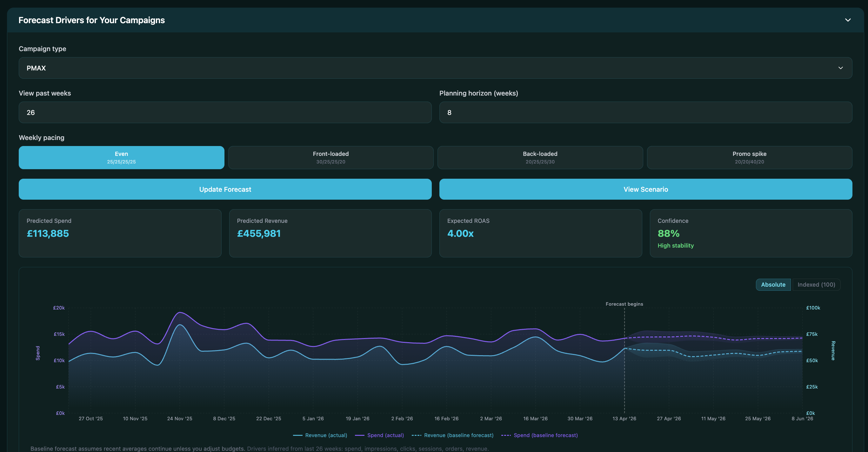This screenshot has height=452, width=868.
Task: Open the Campaign type dropdown
Action: (435, 68)
